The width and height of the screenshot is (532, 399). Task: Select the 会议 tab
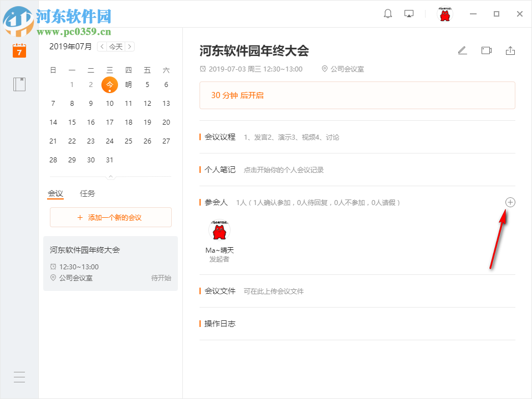(55, 193)
